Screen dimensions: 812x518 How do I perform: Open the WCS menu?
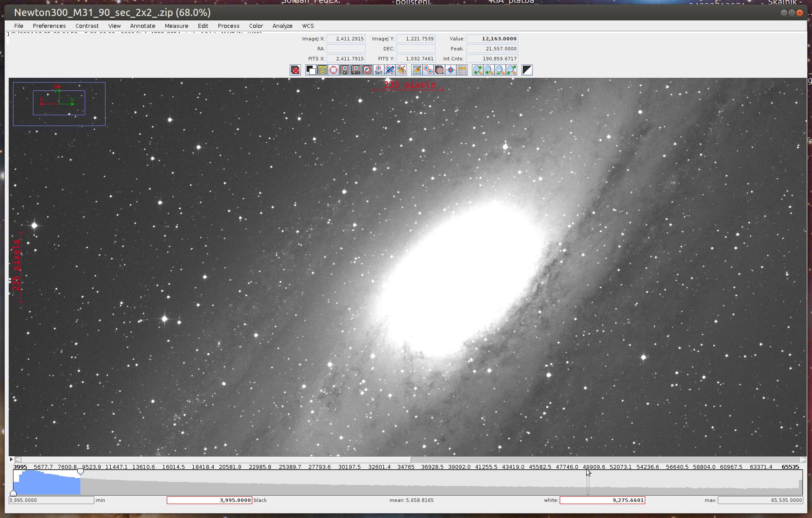pos(308,26)
